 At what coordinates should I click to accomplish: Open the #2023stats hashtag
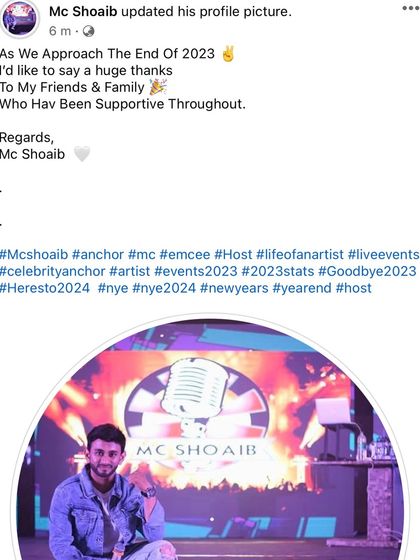[x=278, y=271]
